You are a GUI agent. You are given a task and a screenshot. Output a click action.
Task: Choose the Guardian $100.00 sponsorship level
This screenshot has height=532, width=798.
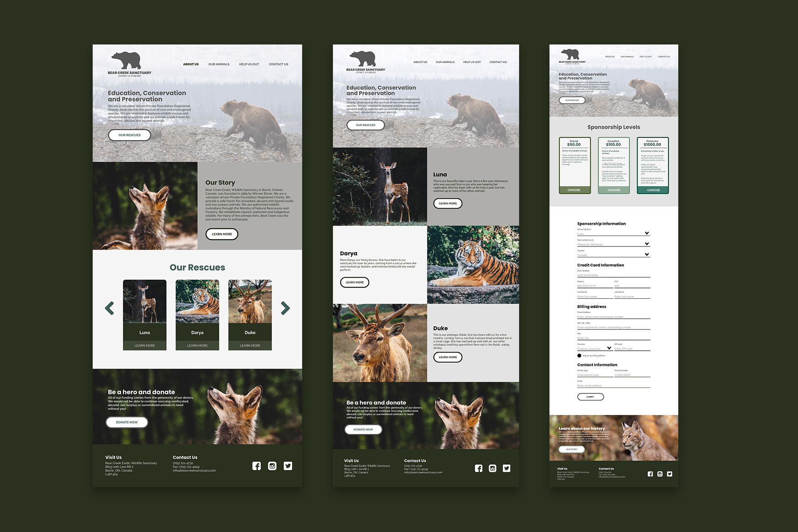pyautogui.click(x=614, y=190)
